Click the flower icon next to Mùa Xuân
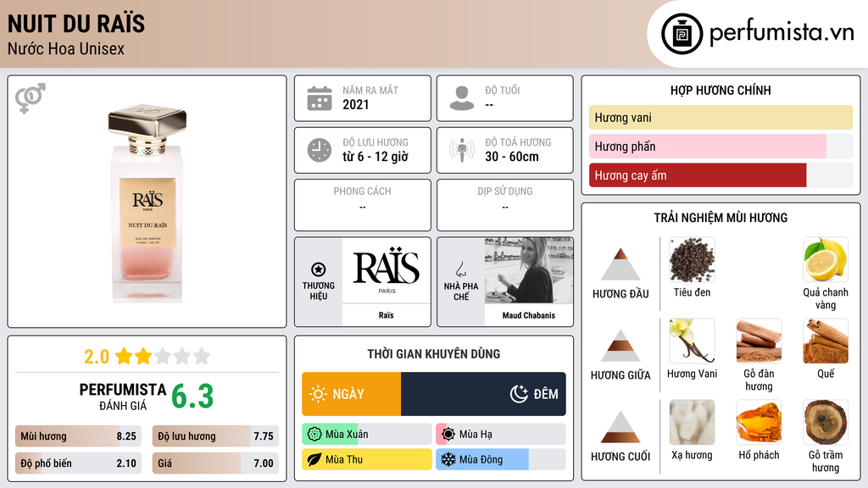The width and height of the screenshot is (868, 488). coord(314,435)
